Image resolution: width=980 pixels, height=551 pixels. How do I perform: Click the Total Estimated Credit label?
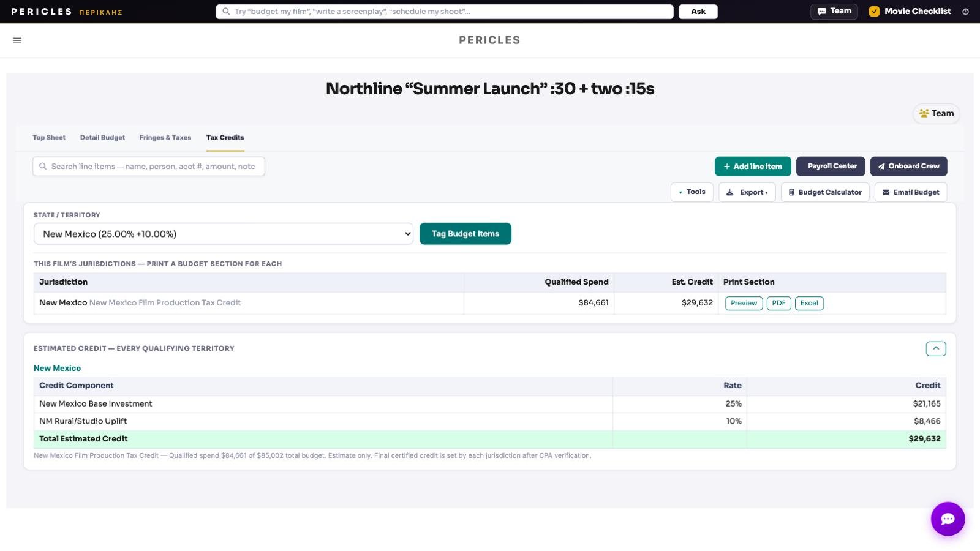[x=83, y=439]
